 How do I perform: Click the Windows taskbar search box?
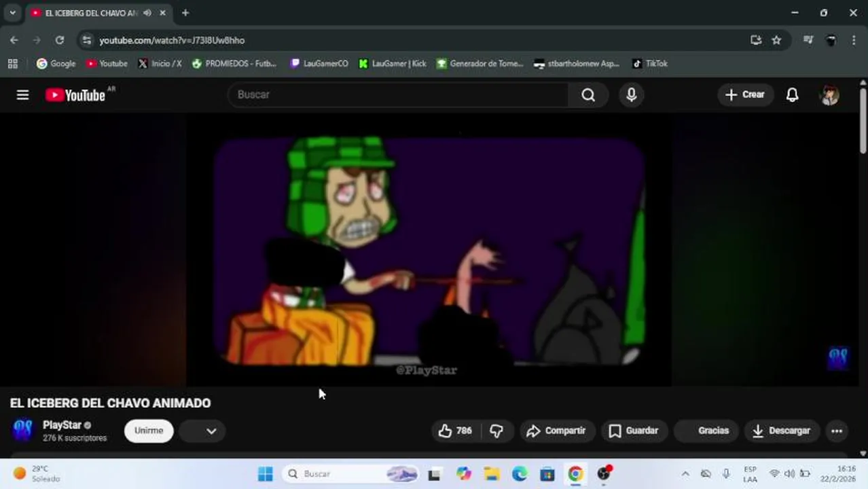pyautogui.click(x=352, y=474)
